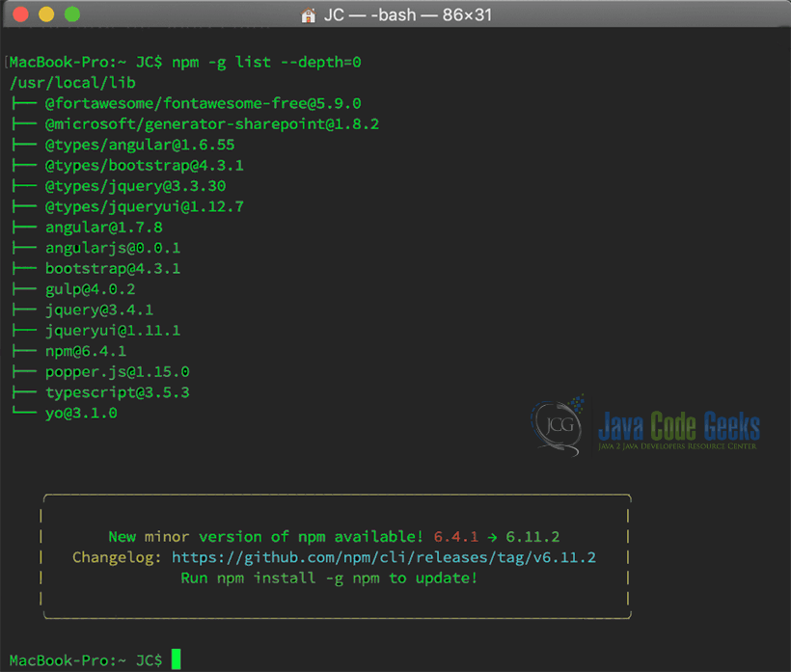Click the command 'npm -g list --depth=0'
Screen dimensions: 791x672
pos(266,63)
